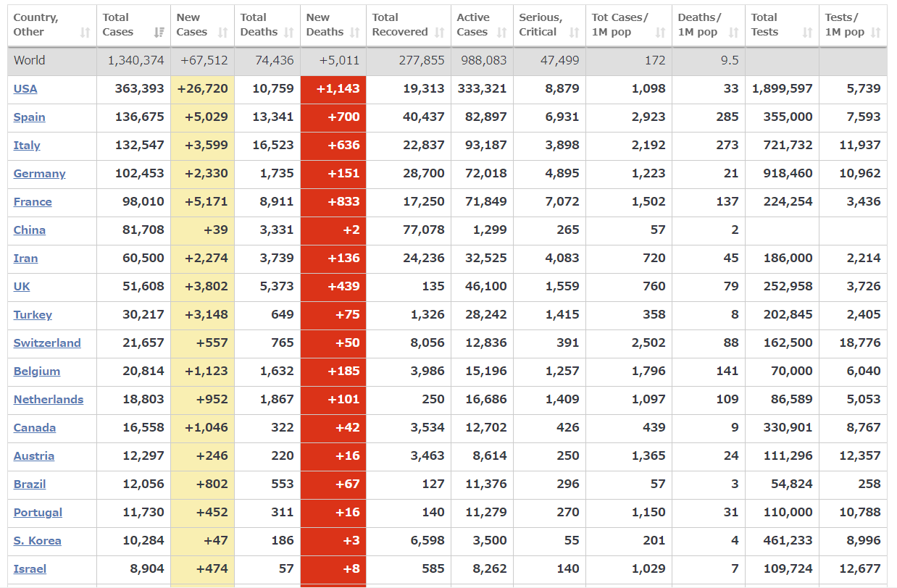Open the Switzerland country link
Viewport: 897px width, 588px height.
click(x=47, y=343)
